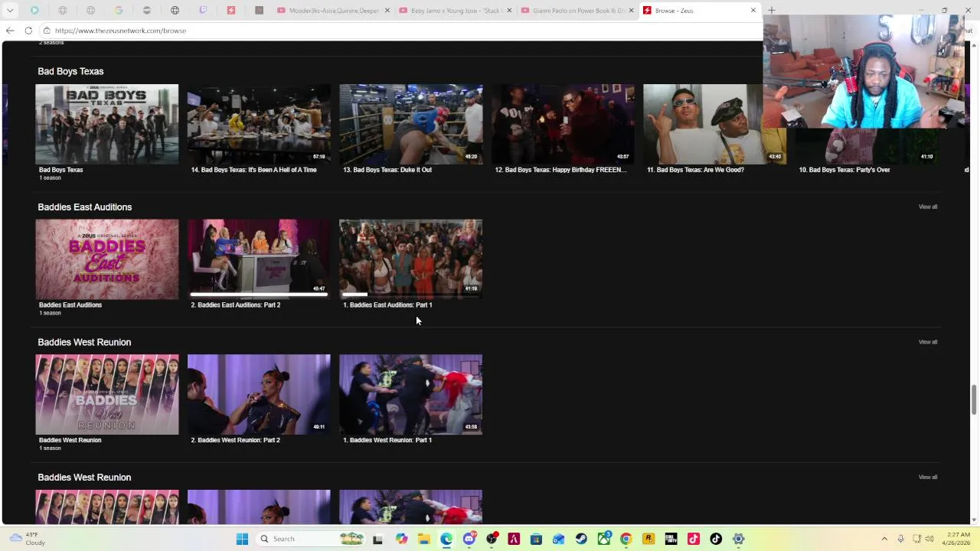This screenshot has width=980, height=551.
Task: Open a new browser tab
Action: [x=771, y=11]
